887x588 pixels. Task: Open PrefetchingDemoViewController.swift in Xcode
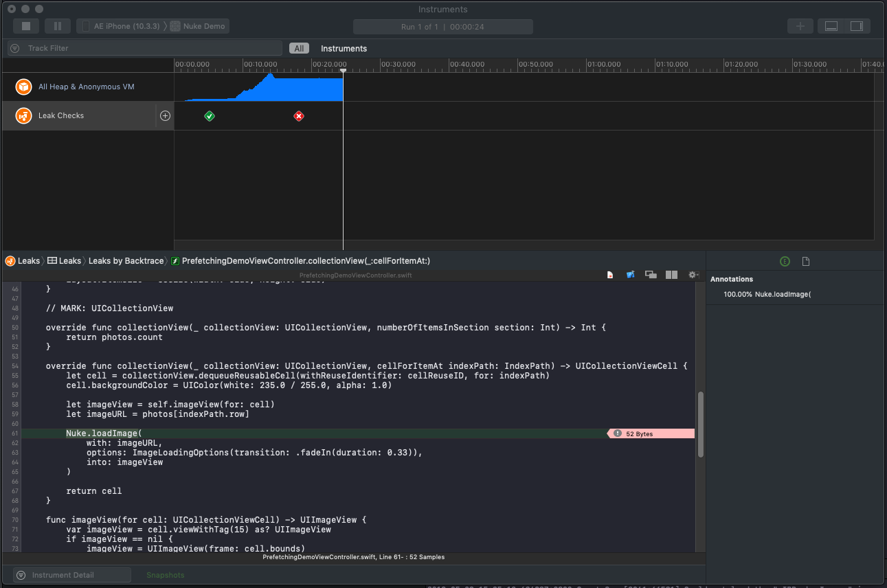(631, 274)
